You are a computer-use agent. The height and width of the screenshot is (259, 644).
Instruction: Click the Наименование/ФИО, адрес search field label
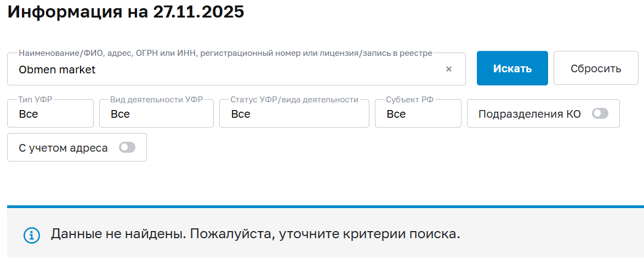click(x=225, y=53)
